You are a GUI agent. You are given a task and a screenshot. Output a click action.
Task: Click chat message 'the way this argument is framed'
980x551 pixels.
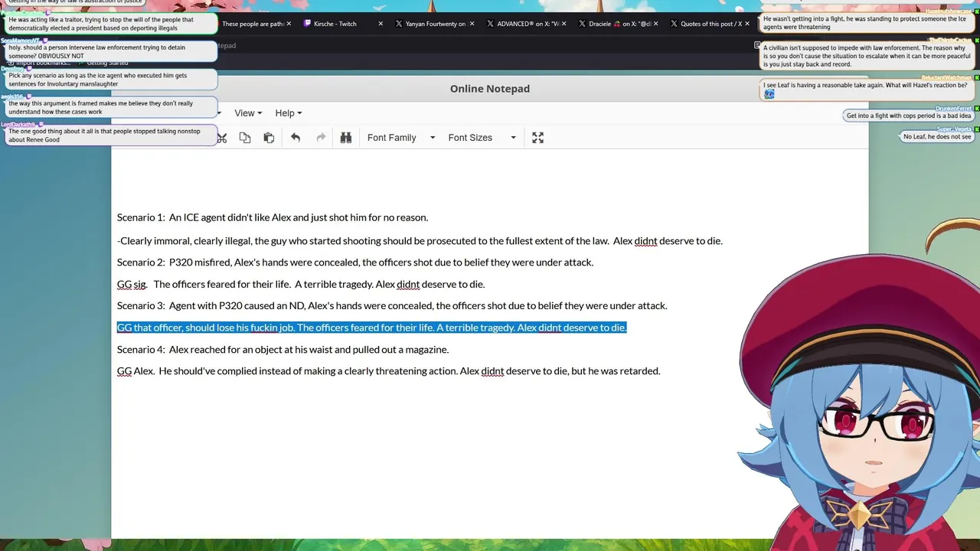coord(111,107)
